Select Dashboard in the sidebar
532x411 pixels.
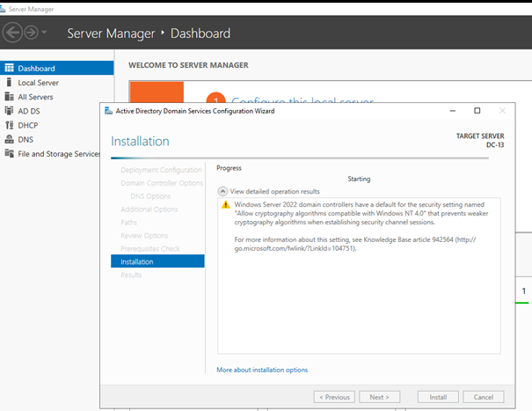[x=56, y=68]
